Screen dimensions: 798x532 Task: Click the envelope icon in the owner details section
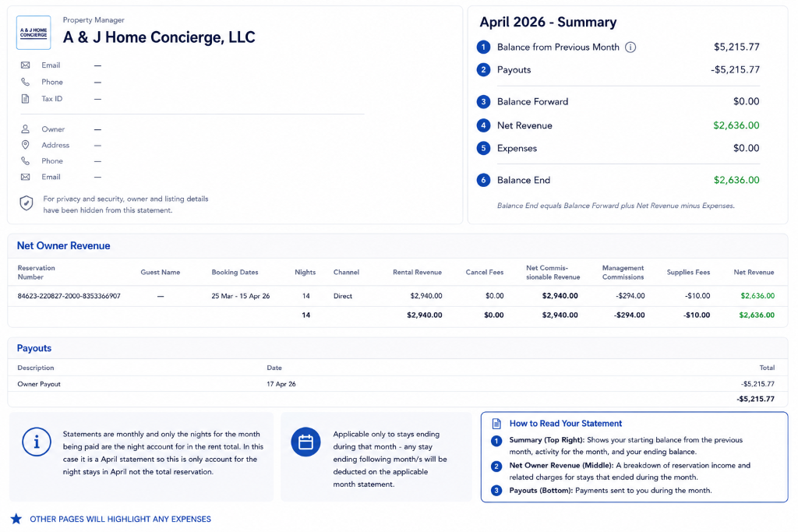[25, 177]
